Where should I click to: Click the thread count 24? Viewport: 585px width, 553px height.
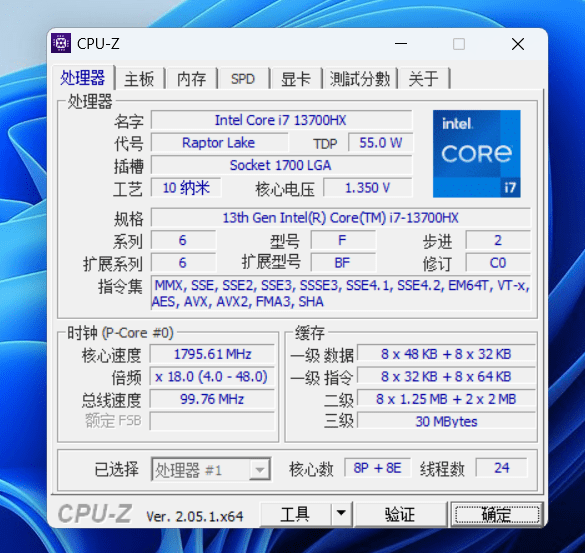point(502,468)
